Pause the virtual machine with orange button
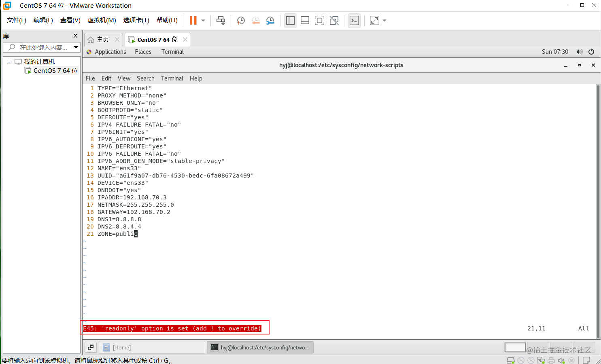Image resolution: width=601 pixels, height=364 pixels. click(x=193, y=20)
